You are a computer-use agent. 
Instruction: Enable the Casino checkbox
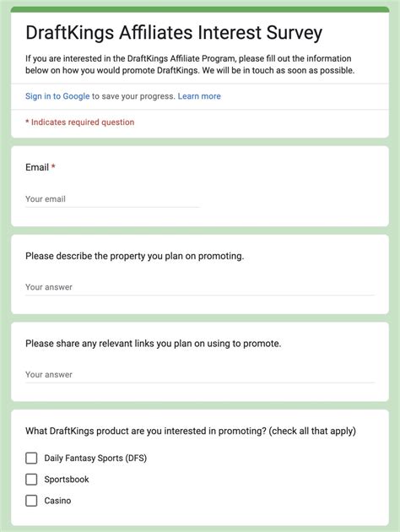(31, 501)
